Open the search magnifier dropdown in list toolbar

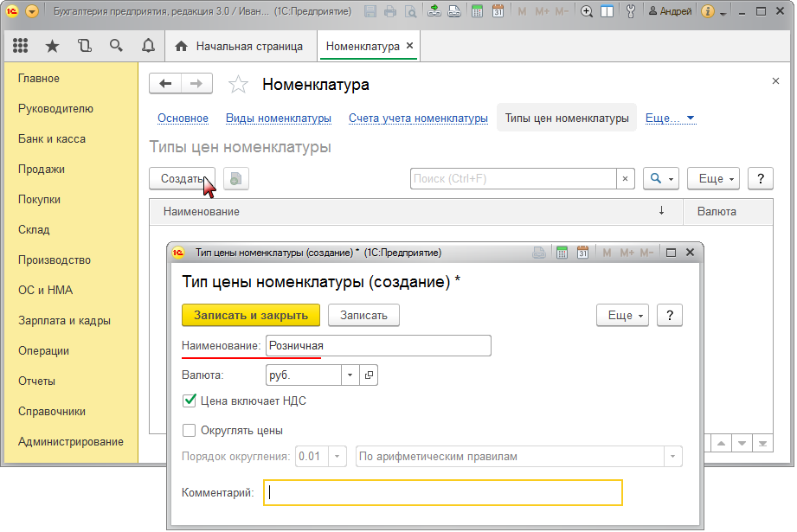click(x=661, y=179)
